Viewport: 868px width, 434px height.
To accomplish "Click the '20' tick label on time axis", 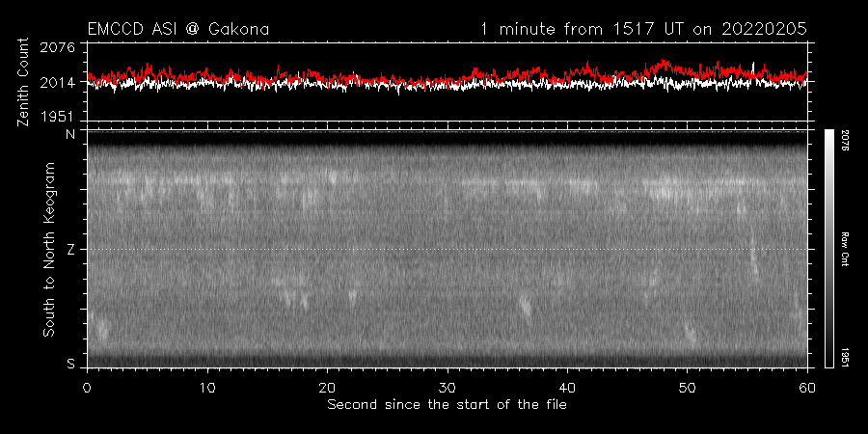I will pos(327,388).
